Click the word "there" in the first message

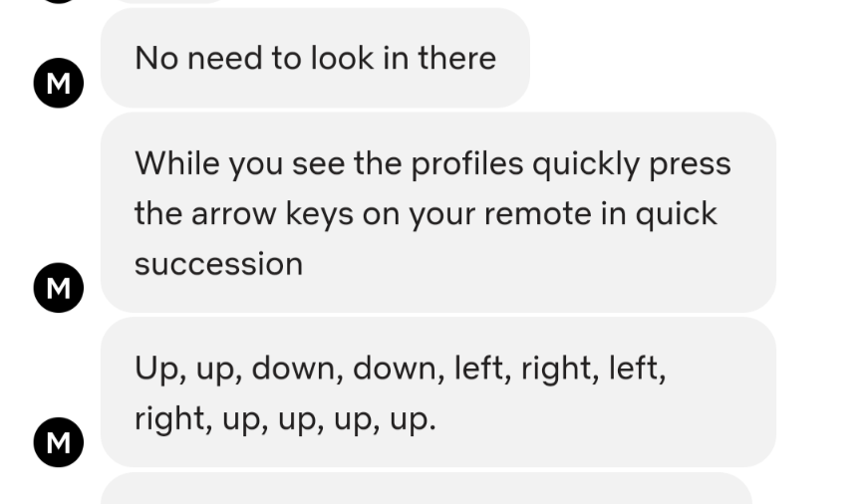click(456, 58)
